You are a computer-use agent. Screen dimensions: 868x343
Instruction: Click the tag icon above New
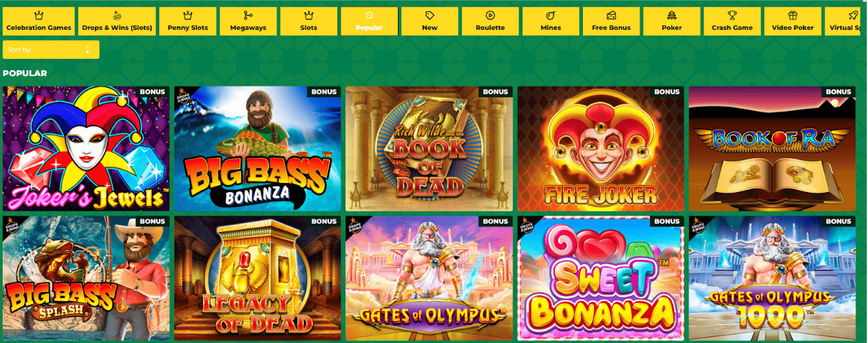430,15
